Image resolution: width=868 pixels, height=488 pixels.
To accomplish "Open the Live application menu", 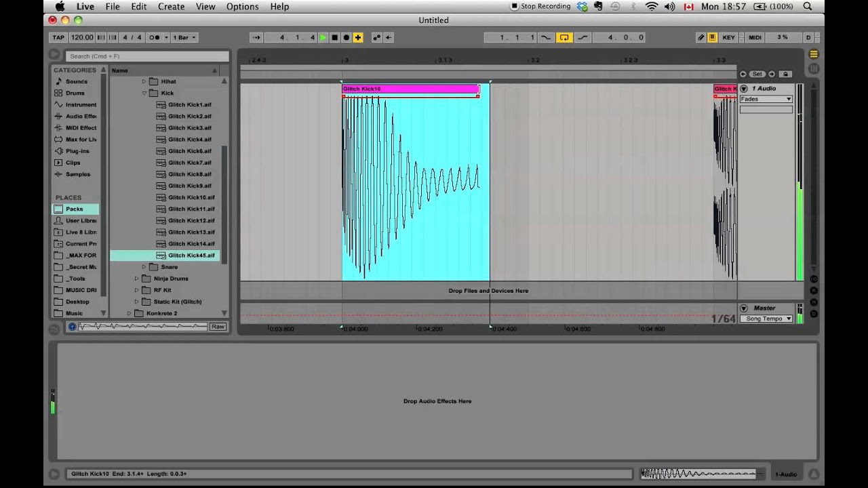I will [85, 6].
